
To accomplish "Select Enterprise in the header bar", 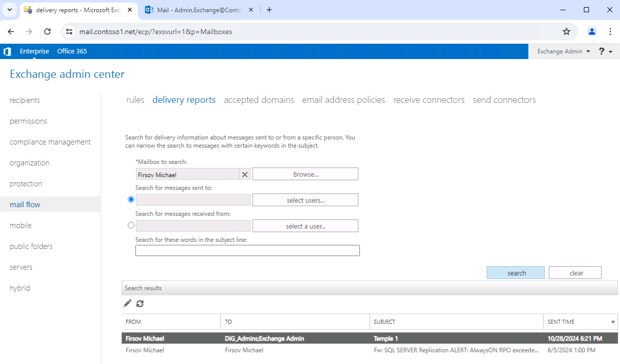I will point(35,51).
